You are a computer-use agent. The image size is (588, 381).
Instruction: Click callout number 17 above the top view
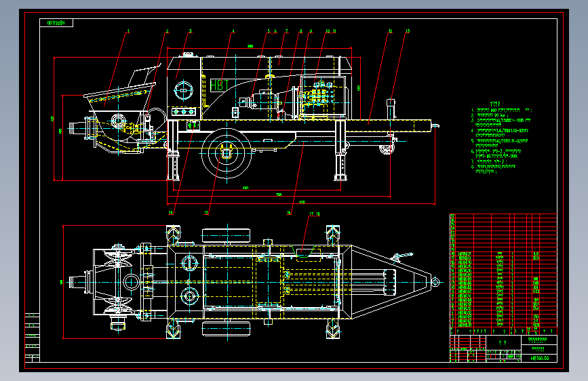tap(311, 214)
